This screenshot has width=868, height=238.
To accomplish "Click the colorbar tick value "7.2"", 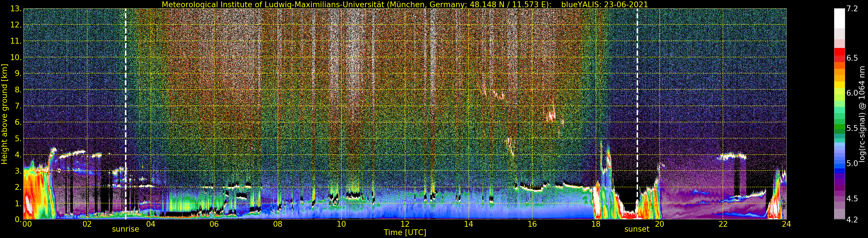I will [852, 9].
